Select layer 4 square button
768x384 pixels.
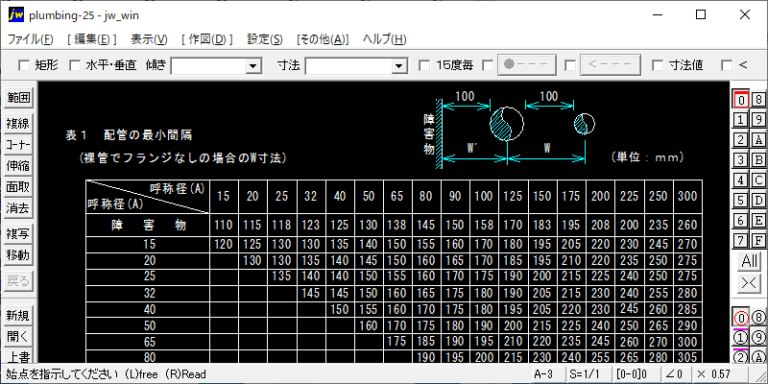click(741, 180)
